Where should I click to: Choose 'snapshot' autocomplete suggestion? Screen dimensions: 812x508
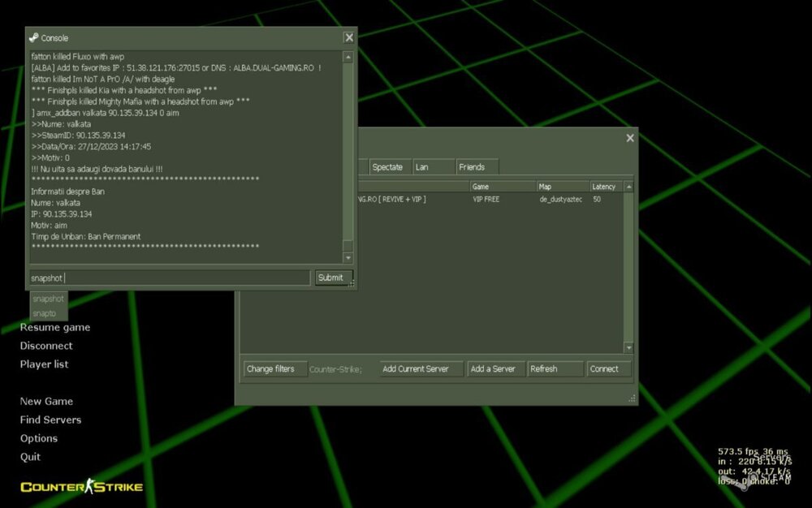48,299
